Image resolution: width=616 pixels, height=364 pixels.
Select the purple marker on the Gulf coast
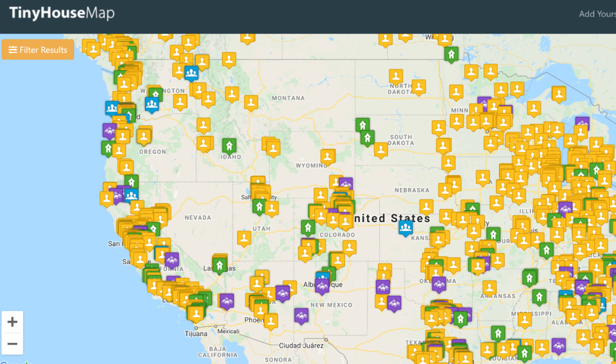pyautogui.click(x=558, y=346)
